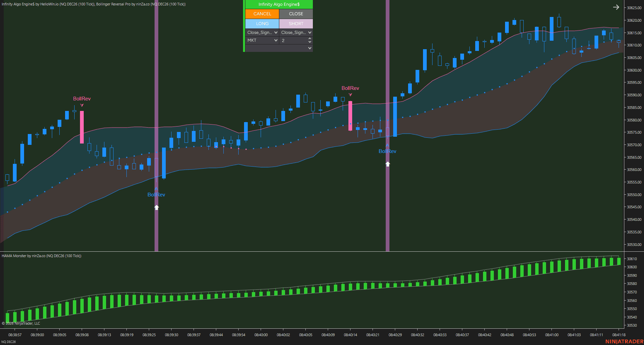This screenshot has height=345, width=644.
Task: Click the green Infinity Algo Engine$ header
Action: click(279, 4)
